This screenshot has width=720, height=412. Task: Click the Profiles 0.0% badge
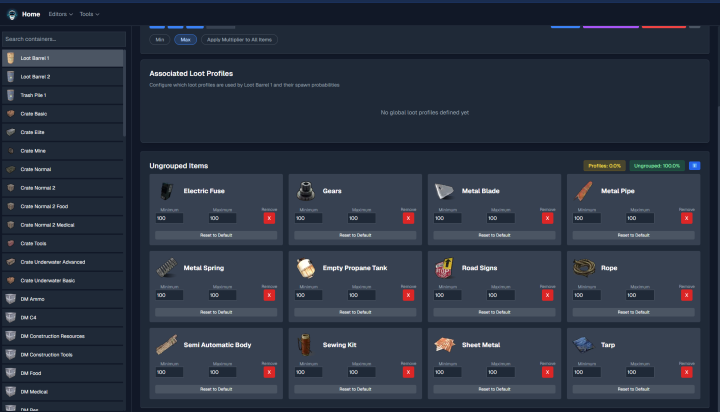[x=604, y=166]
